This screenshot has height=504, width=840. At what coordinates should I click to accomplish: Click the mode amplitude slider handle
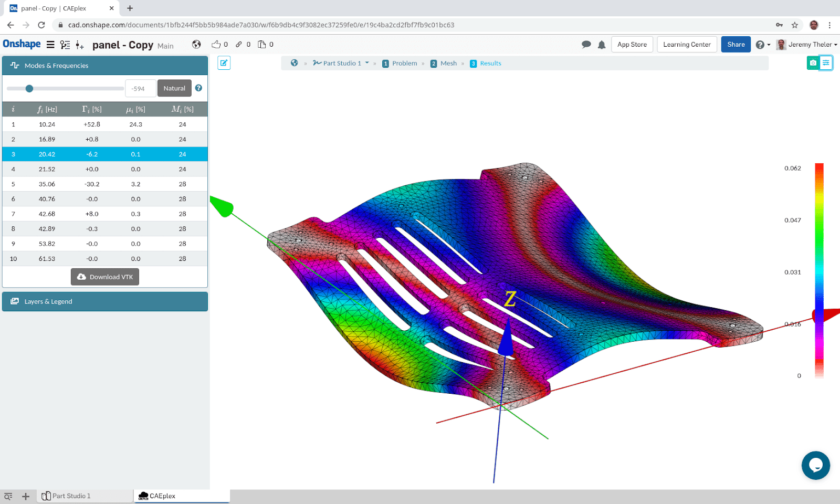pos(29,88)
